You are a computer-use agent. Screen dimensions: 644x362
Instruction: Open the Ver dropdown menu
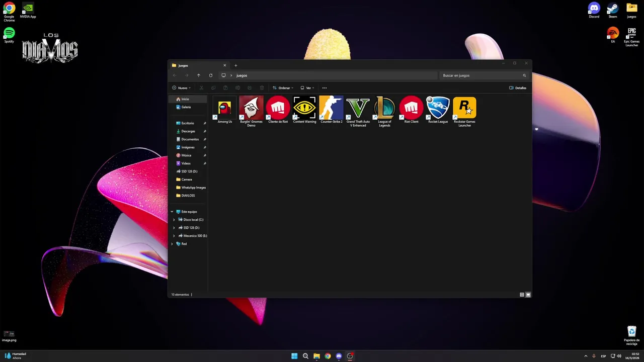tap(307, 88)
